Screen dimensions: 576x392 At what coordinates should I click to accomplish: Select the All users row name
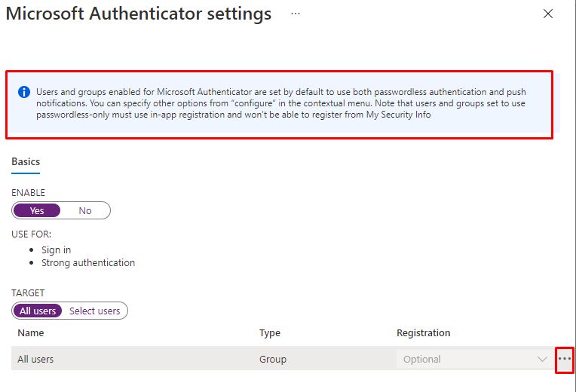click(x=35, y=360)
